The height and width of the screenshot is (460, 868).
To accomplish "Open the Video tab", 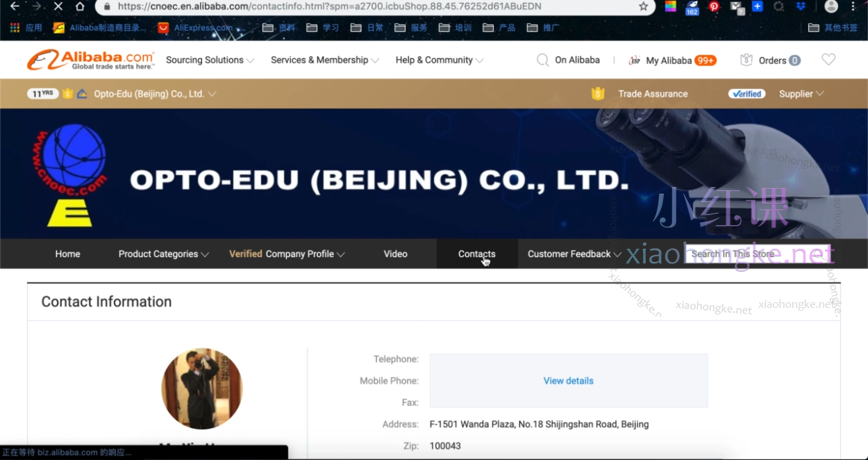I will [x=395, y=254].
